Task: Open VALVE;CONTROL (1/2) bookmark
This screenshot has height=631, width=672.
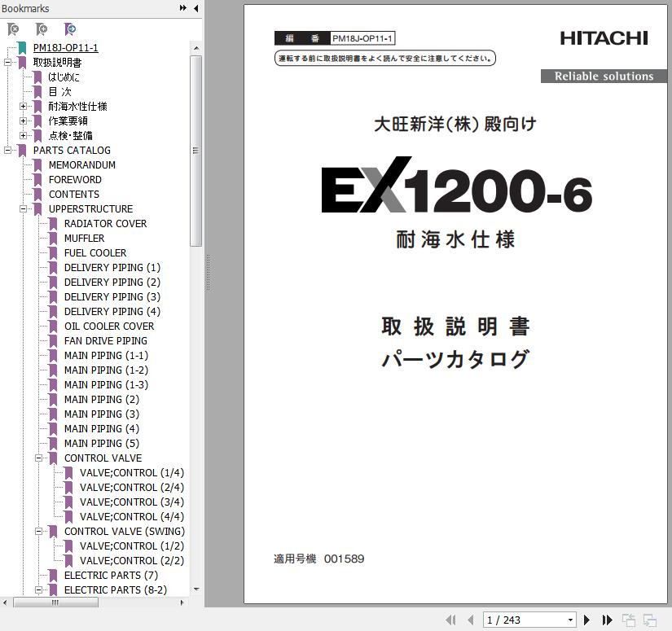Action: point(132,546)
